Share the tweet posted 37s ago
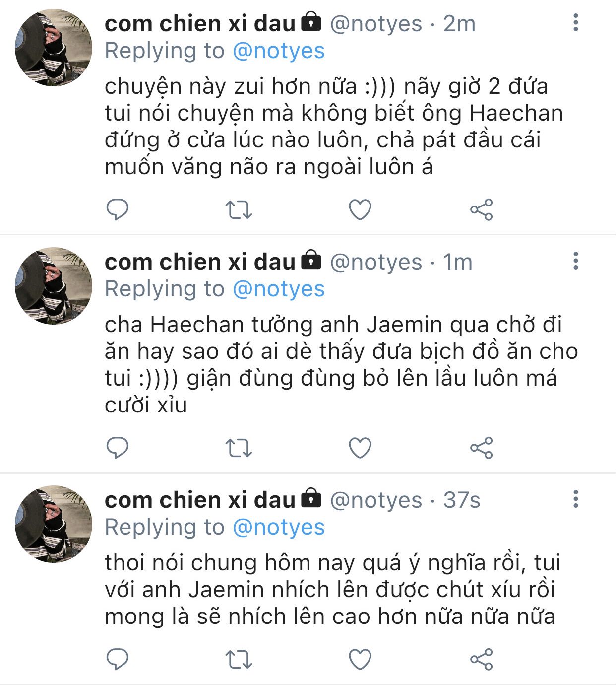Image resolution: width=616 pixels, height=685 pixels. click(x=481, y=660)
